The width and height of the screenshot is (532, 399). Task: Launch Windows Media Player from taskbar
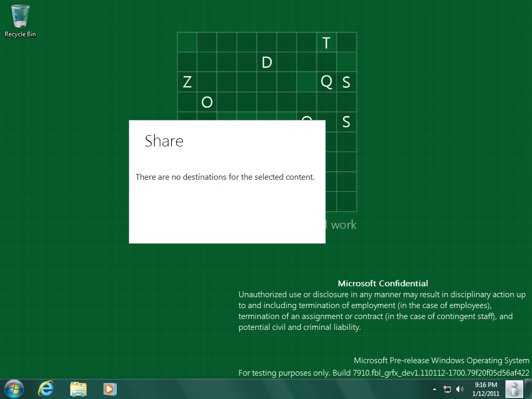110,389
